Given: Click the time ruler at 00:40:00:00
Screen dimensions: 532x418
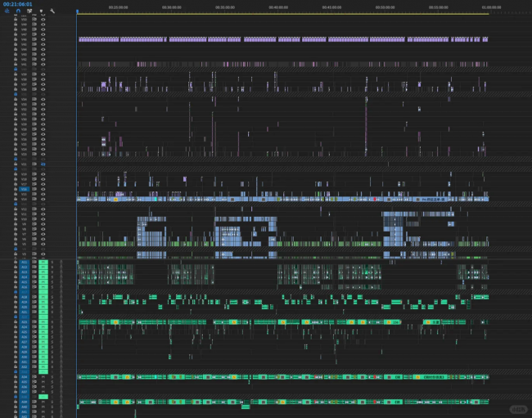Looking at the screenshot, I should (277, 7).
